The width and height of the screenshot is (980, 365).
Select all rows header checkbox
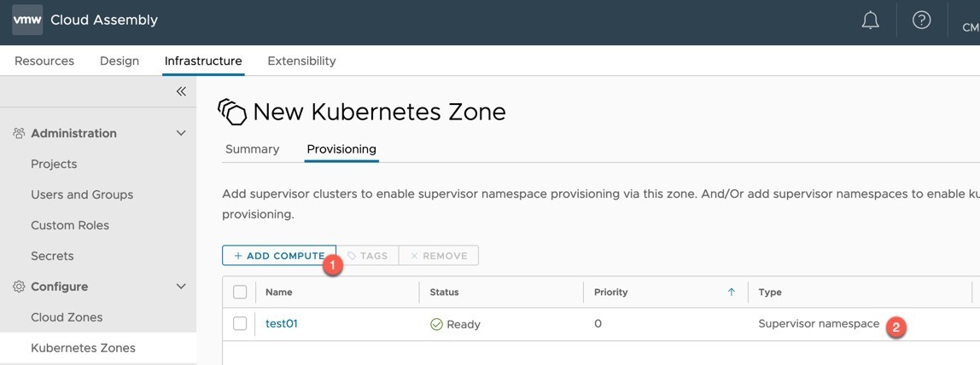coord(240,292)
